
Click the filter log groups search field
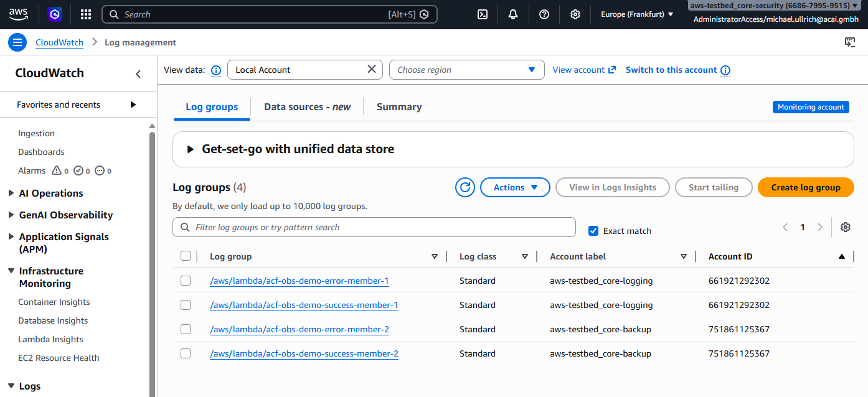click(x=374, y=227)
